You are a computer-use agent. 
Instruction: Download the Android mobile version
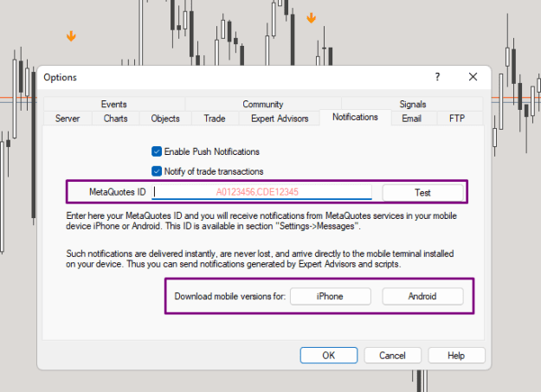pyautogui.click(x=422, y=297)
